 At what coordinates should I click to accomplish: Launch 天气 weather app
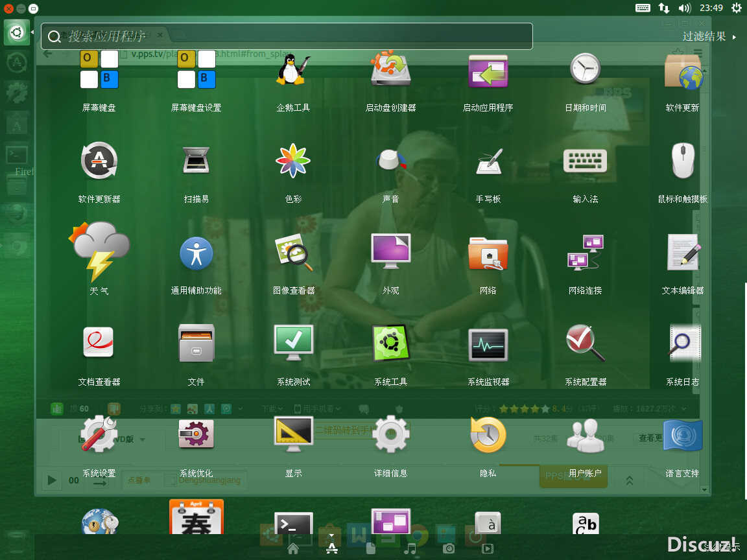[99, 251]
